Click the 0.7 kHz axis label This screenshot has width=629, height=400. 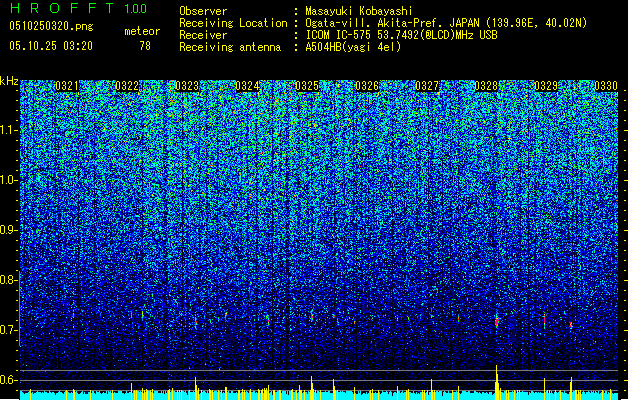[x=9, y=330]
